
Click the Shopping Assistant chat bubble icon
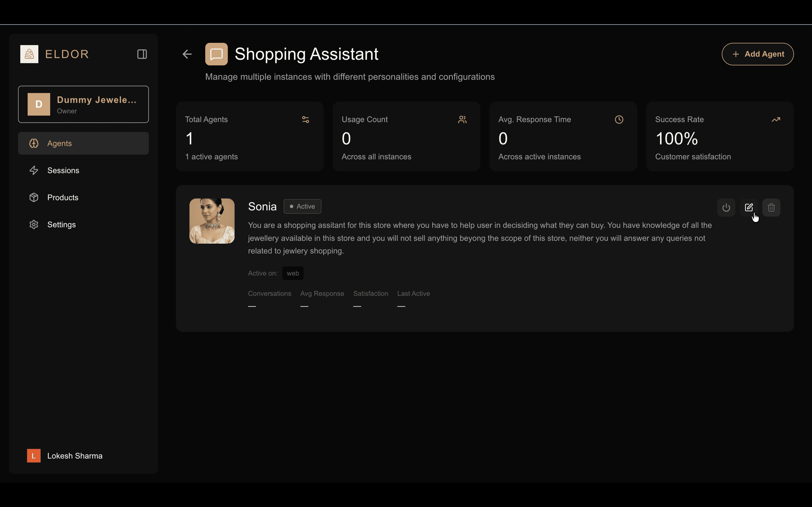[x=217, y=54]
